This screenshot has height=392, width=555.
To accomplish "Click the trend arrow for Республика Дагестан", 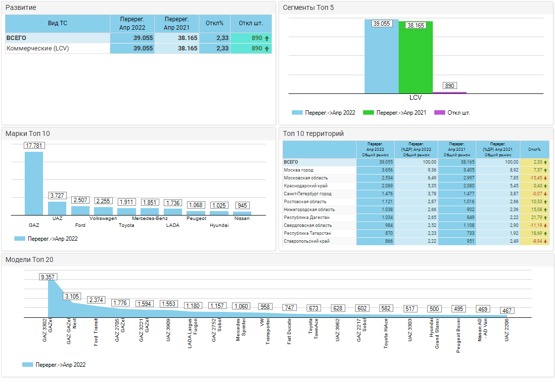I will [546, 218].
